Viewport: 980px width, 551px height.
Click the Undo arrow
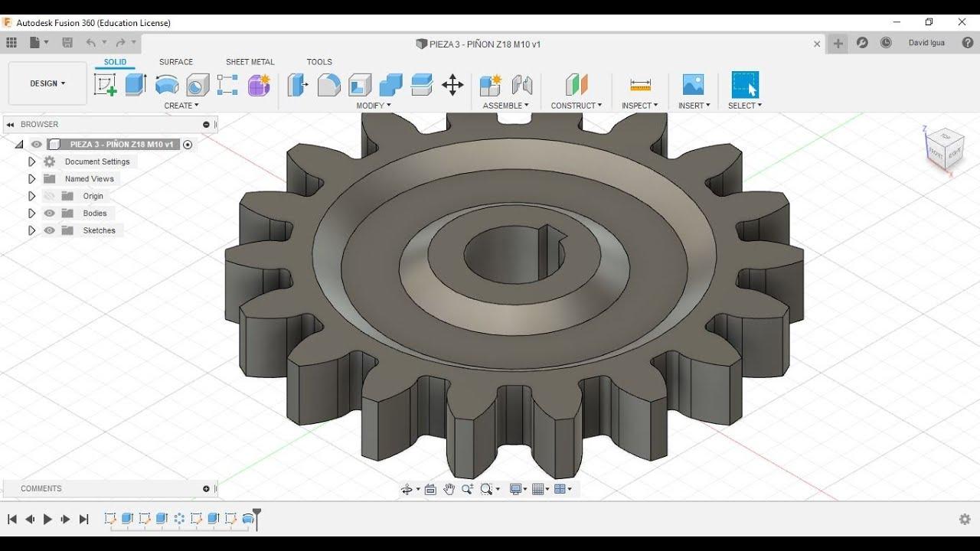[x=91, y=43]
